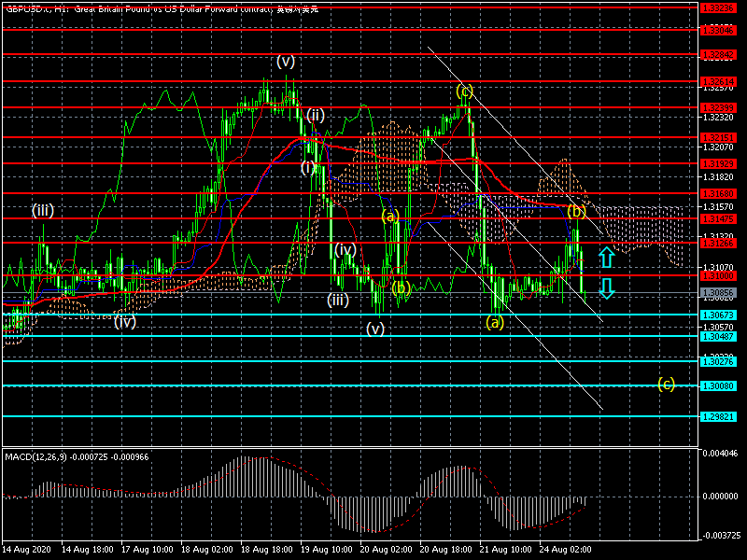This screenshot has height=560, width=747.
Task: Select yellow (c) label near the 1.30080 line
Action: (666, 384)
